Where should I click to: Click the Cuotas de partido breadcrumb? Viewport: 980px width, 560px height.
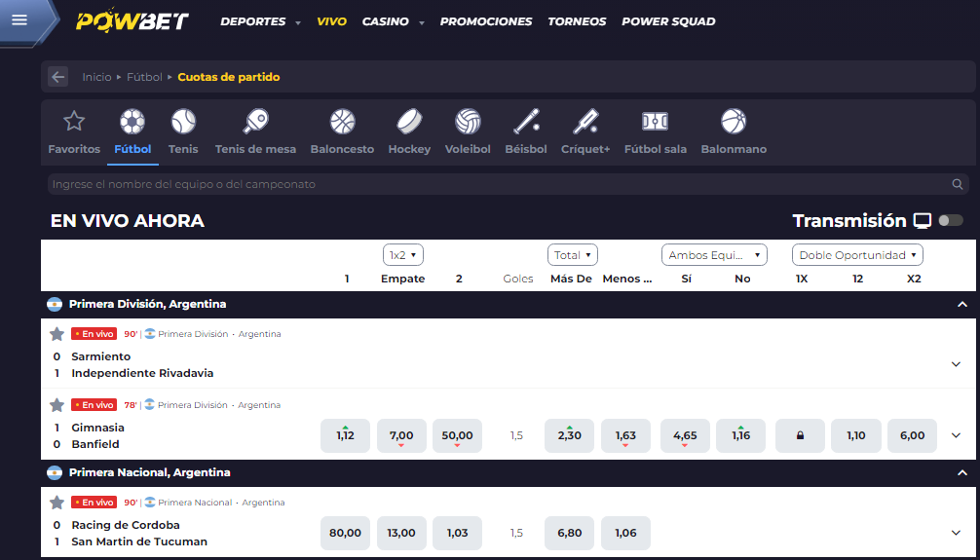229,77
